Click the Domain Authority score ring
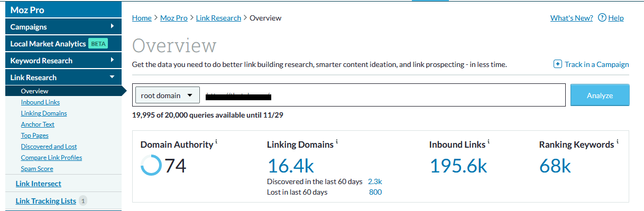644x211 pixels. 151,166
